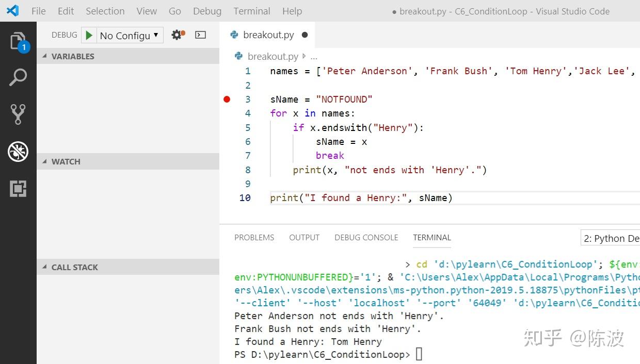
Task: Click the terminal input after the PS prompt
Action: tap(418, 354)
